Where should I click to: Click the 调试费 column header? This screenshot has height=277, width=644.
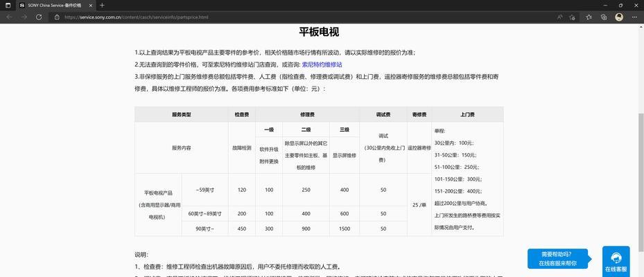tap(383, 115)
